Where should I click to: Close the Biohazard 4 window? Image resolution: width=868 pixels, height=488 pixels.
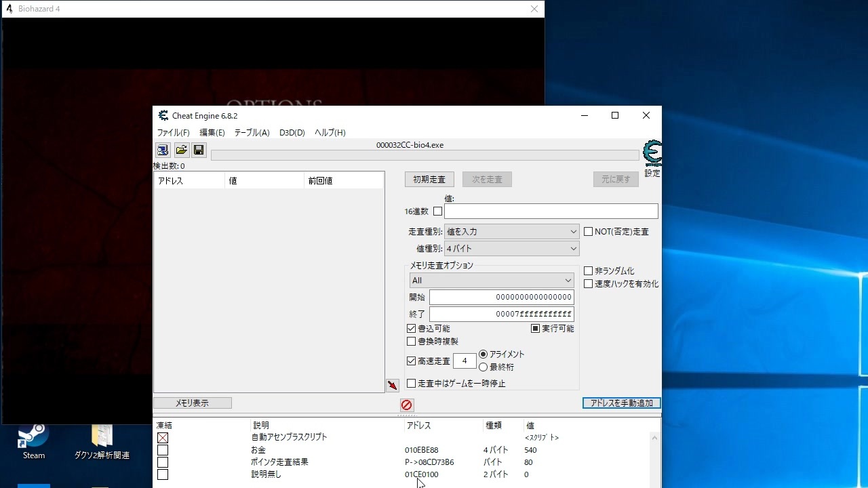coord(534,9)
